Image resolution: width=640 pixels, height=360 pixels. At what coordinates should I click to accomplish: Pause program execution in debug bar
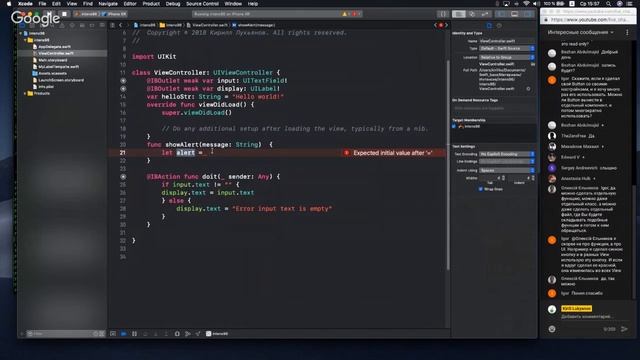pyautogui.click(x=134, y=334)
